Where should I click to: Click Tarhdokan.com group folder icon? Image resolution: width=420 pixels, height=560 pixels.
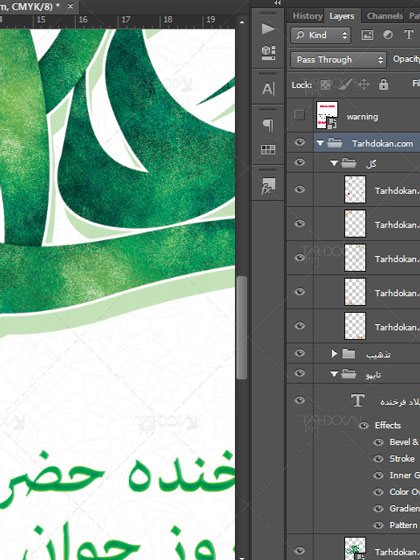click(x=335, y=143)
